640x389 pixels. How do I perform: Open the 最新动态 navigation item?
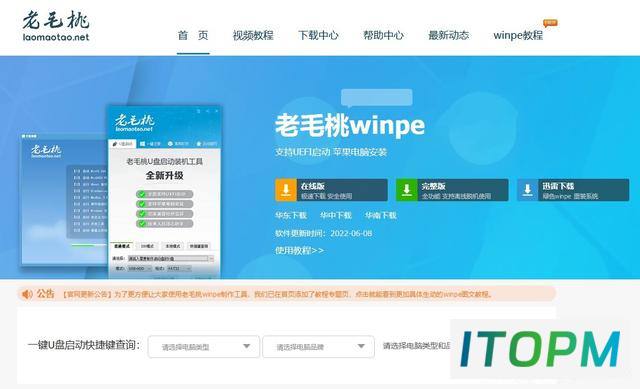coord(448,35)
